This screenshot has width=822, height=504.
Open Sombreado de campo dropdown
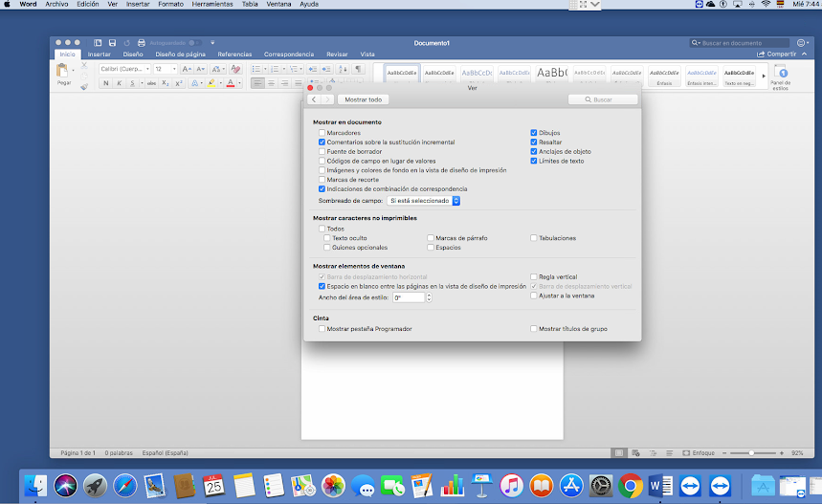424,201
